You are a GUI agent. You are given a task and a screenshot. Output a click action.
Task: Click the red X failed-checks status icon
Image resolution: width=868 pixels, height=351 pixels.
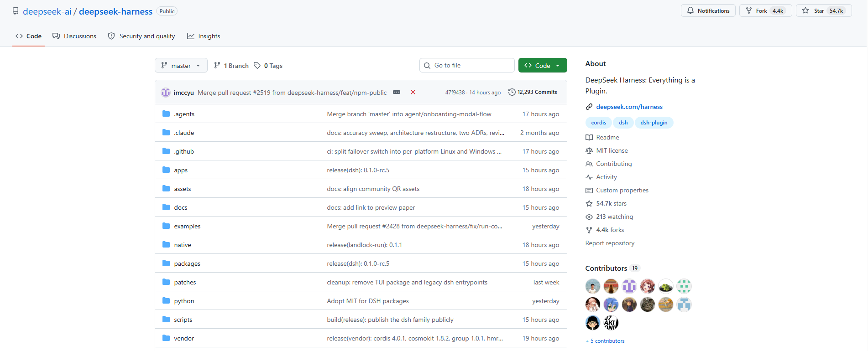413,92
